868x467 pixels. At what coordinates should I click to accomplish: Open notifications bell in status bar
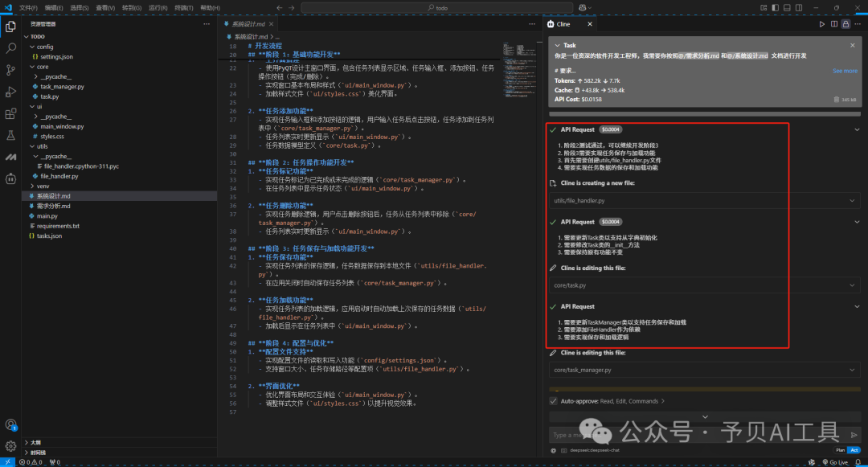[858, 462]
